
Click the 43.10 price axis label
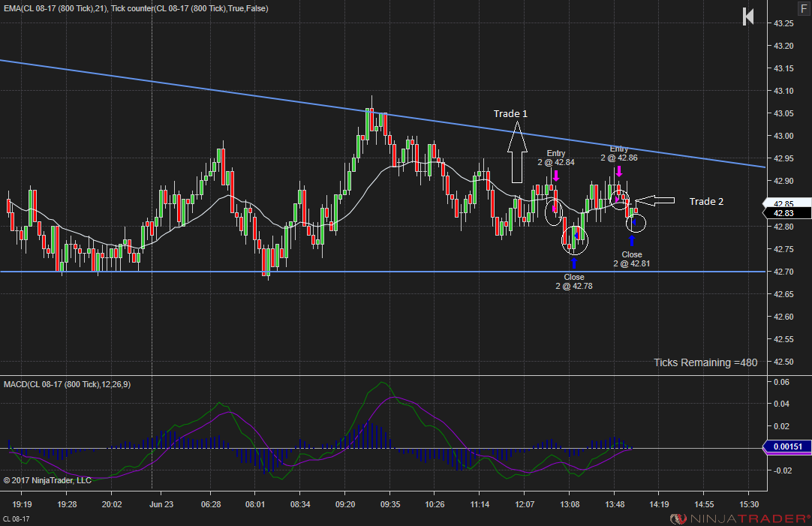click(783, 91)
